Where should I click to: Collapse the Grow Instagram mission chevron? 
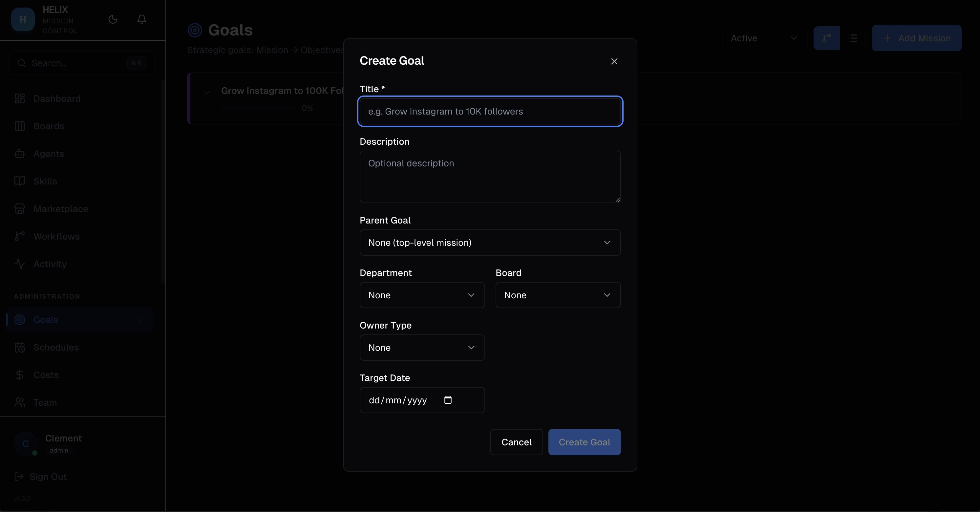point(206,92)
